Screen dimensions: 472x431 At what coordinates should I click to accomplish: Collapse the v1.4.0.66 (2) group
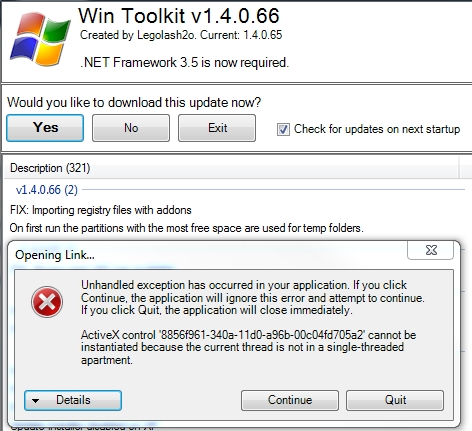pos(47,190)
